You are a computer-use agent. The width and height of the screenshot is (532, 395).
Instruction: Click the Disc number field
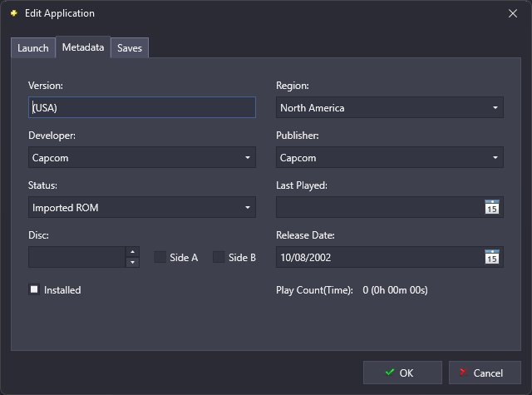pos(77,257)
